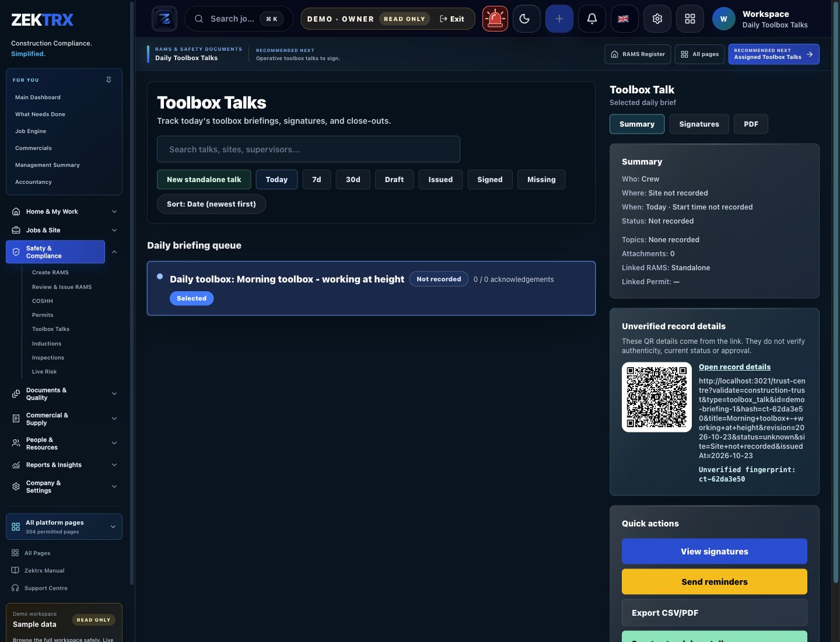Click the blue plus quick-add button
This screenshot has height=642, width=840.
(x=559, y=19)
